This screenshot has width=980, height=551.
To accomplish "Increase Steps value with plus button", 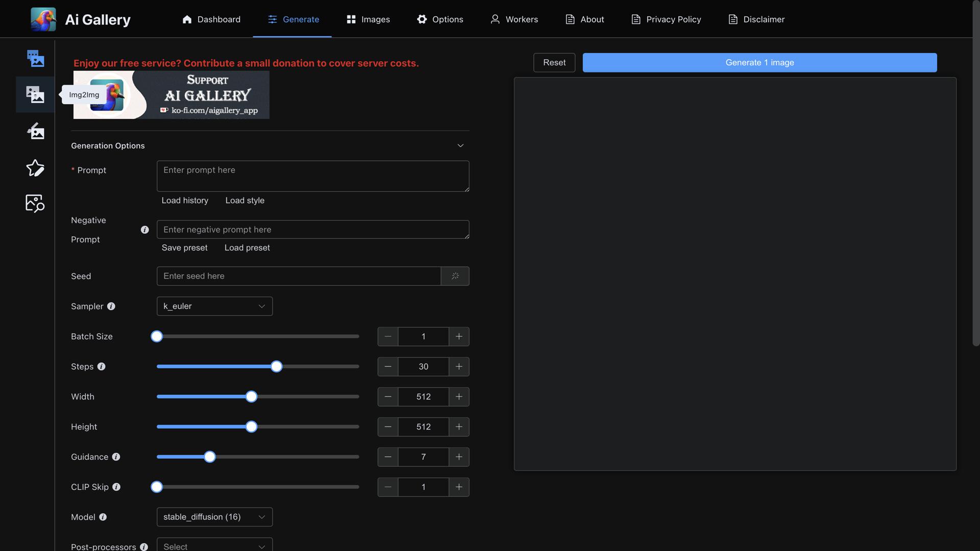I will pos(459,366).
